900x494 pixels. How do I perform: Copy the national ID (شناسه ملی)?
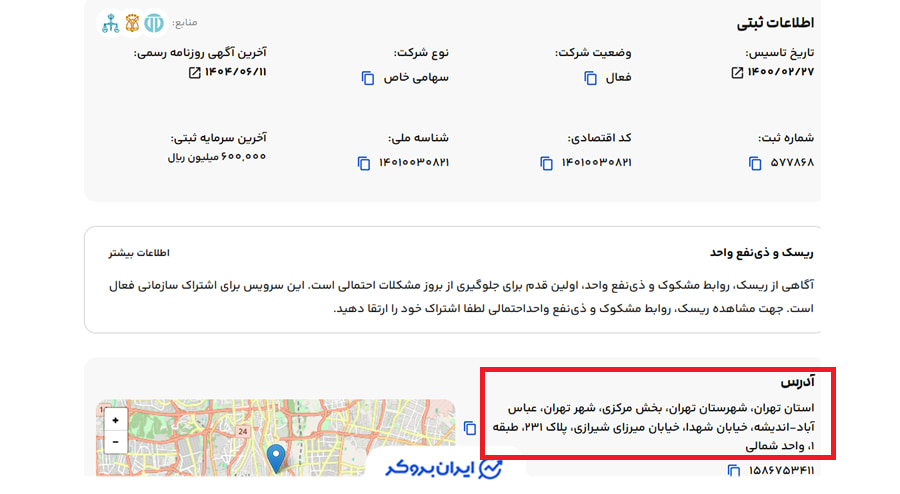[x=364, y=163]
